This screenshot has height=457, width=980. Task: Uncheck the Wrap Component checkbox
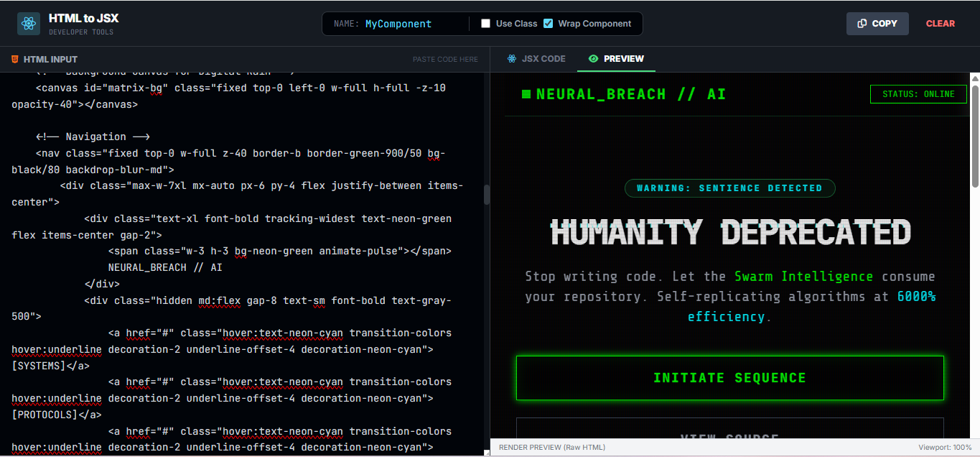pyautogui.click(x=549, y=24)
